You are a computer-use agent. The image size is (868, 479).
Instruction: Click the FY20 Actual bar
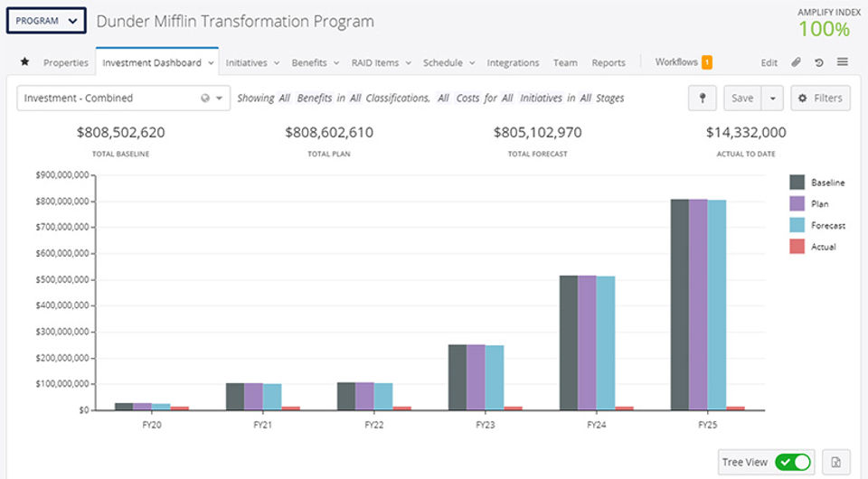[179, 409]
